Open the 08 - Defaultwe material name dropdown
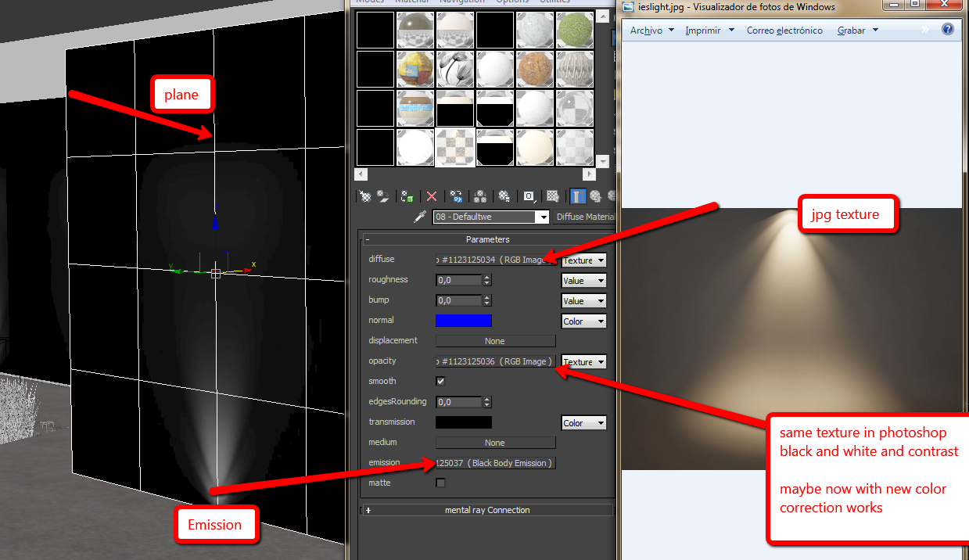 point(543,217)
